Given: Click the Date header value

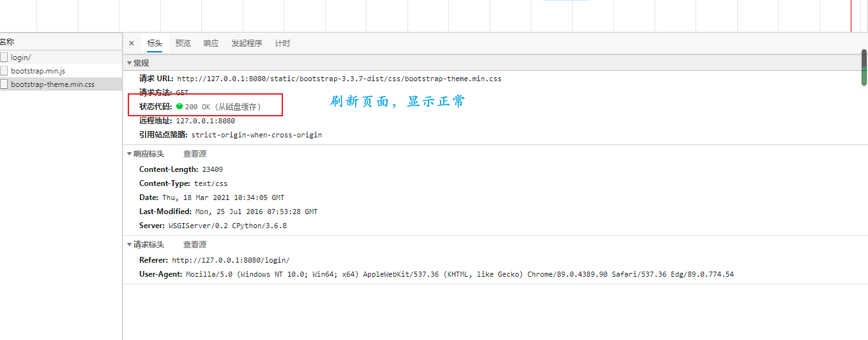Looking at the screenshot, I should click(x=224, y=198).
